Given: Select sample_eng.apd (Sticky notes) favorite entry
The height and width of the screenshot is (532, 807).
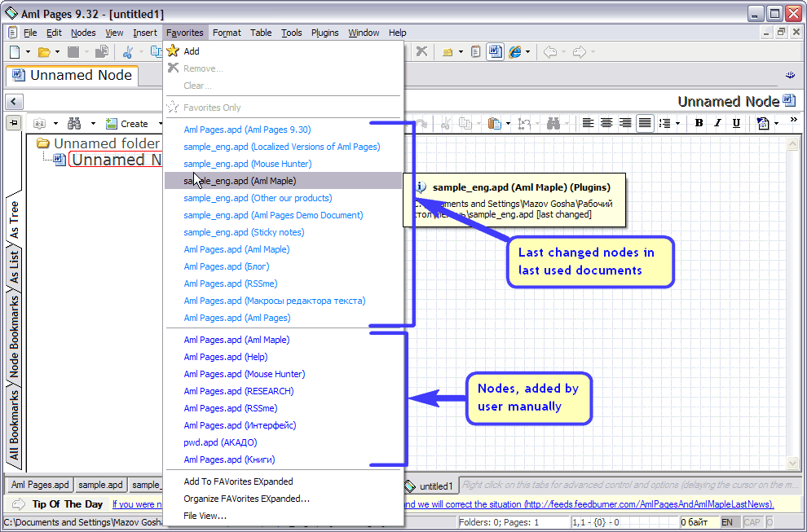Looking at the screenshot, I should tap(282, 232).
